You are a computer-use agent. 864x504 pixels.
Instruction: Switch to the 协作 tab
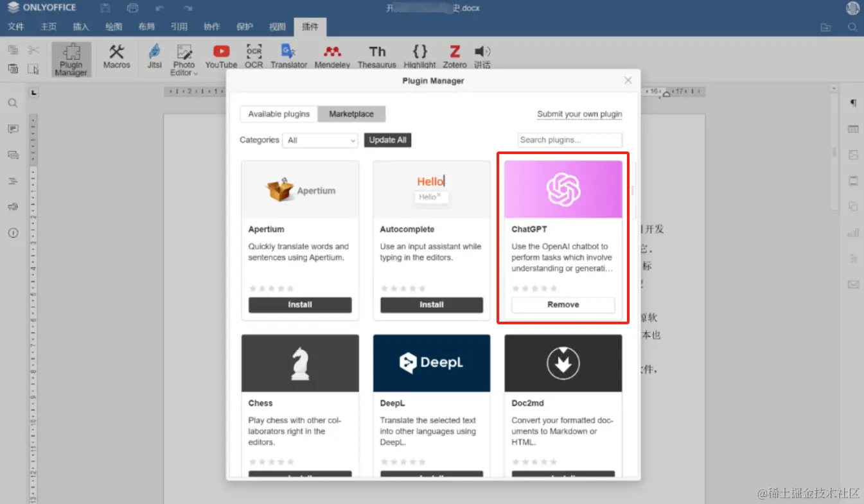(x=212, y=27)
